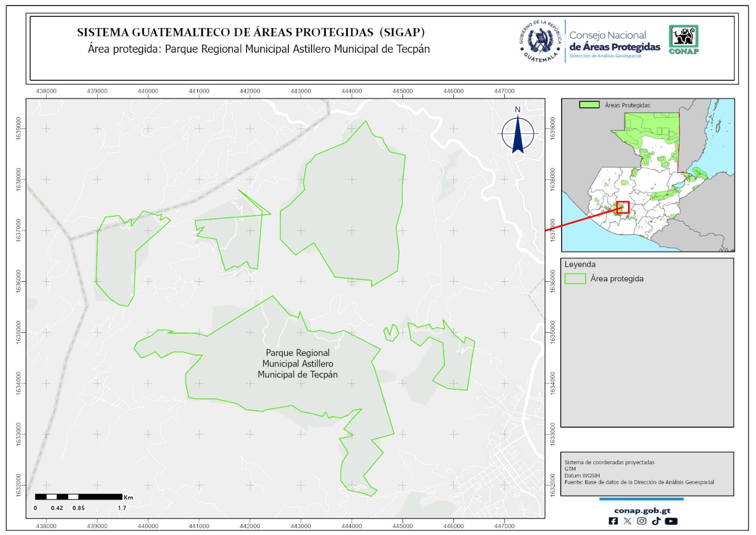The height and width of the screenshot is (535, 756).
Task: Click the red locator square in inset map
Action: tap(623, 207)
